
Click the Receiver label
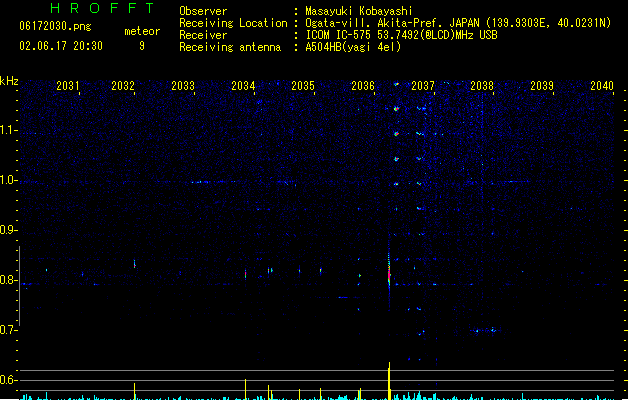pyautogui.click(x=203, y=35)
